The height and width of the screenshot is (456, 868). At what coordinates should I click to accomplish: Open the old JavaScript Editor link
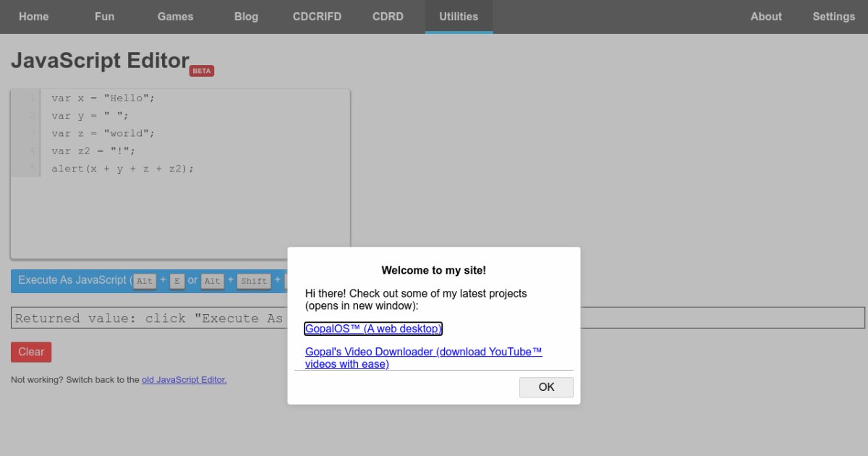coord(184,379)
